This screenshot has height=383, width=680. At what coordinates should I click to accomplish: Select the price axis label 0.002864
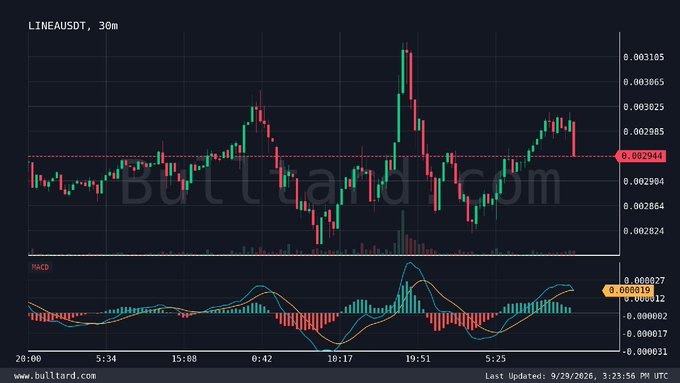click(x=644, y=206)
